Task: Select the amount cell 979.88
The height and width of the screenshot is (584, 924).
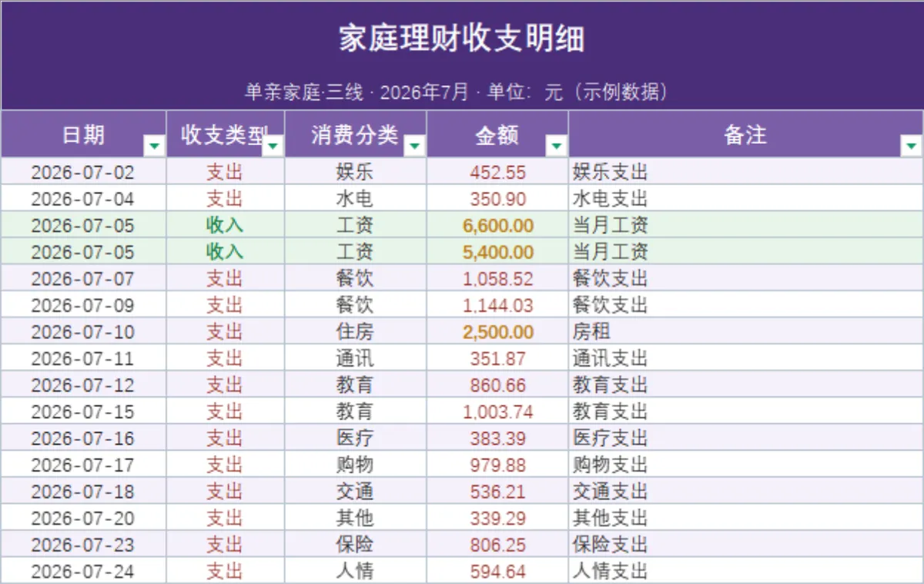Action: point(497,465)
